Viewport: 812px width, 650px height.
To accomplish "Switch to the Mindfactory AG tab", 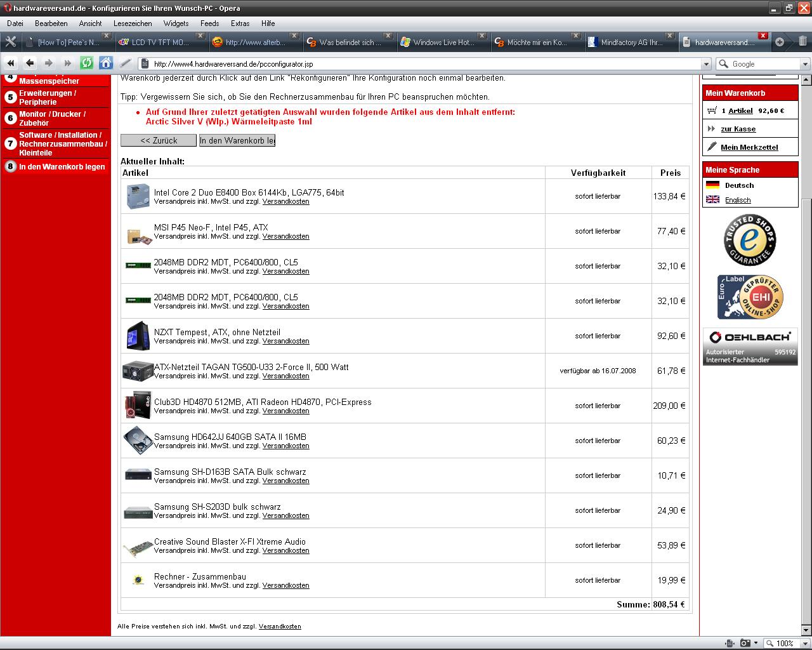I will tap(631, 43).
